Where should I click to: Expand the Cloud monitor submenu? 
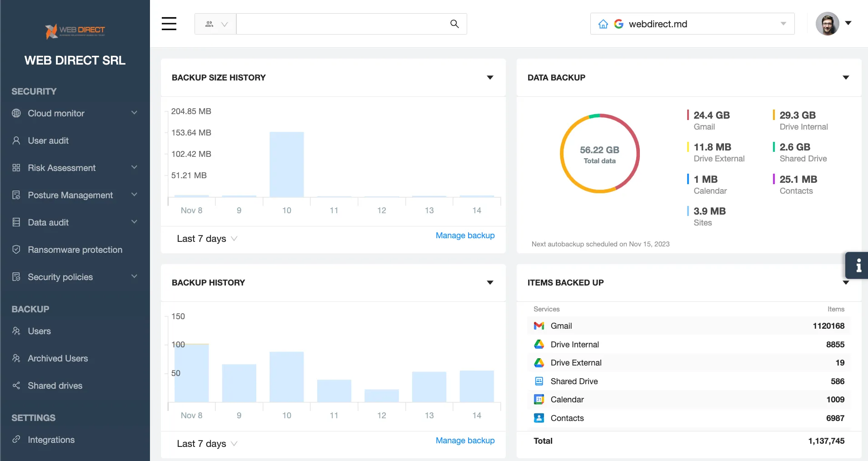point(134,113)
